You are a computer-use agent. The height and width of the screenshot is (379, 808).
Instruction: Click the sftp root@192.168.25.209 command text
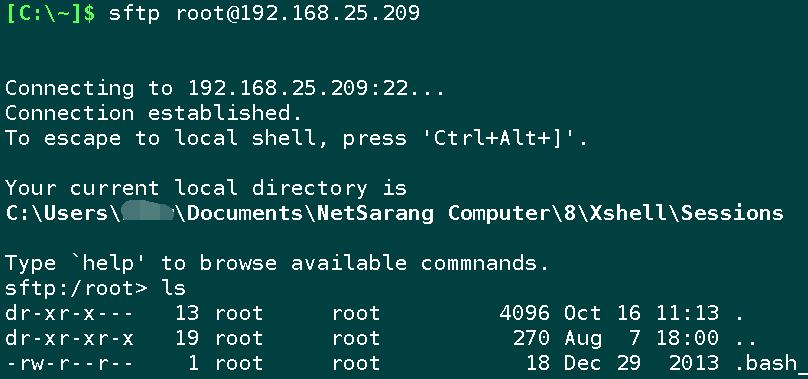(x=264, y=13)
